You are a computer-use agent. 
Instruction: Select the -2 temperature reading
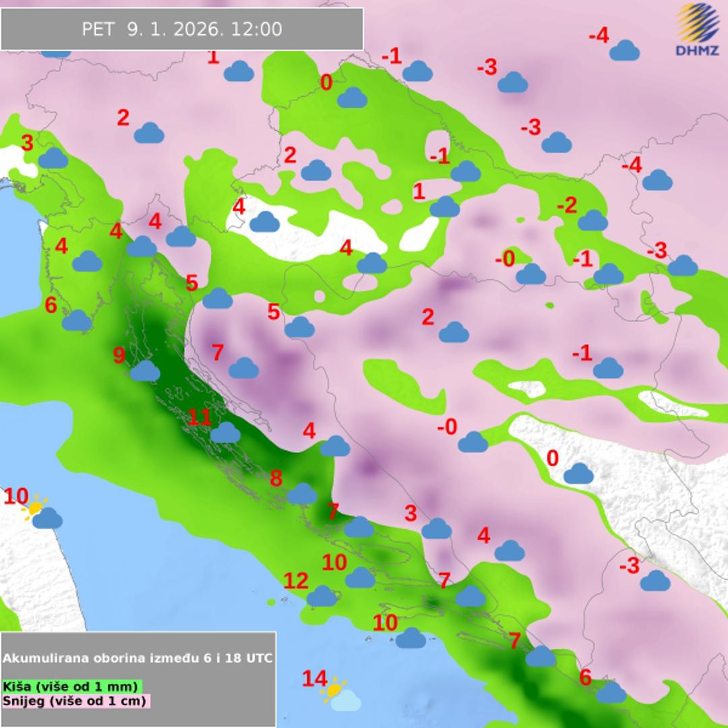567,206
